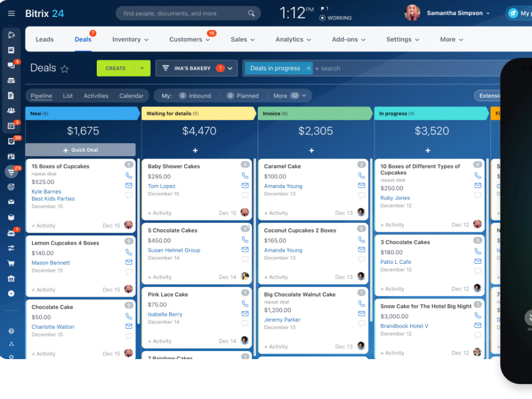The height and width of the screenshot is (399, 532).
Task: Add deal in Invoice column plus
Action: pos(311,151)
